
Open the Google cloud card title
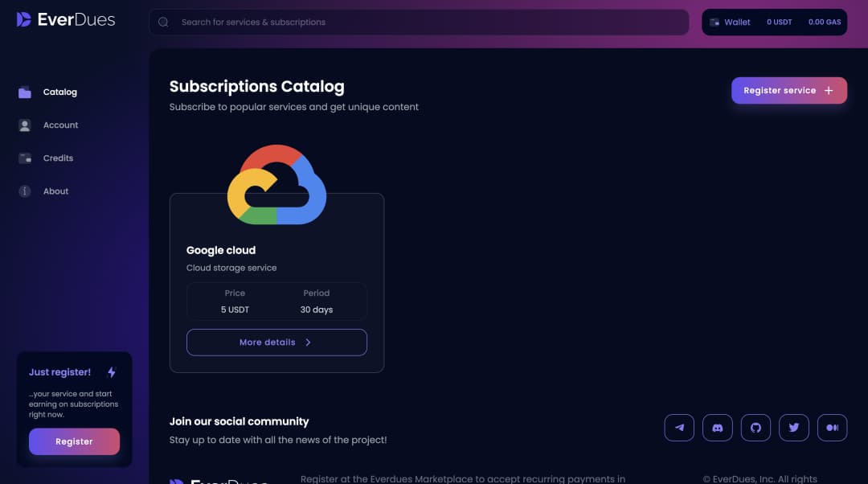221,250
